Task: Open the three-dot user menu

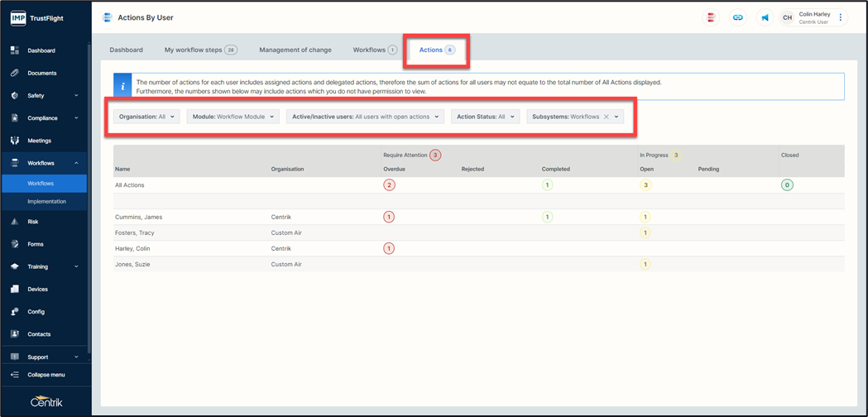Action: (841, 17)
